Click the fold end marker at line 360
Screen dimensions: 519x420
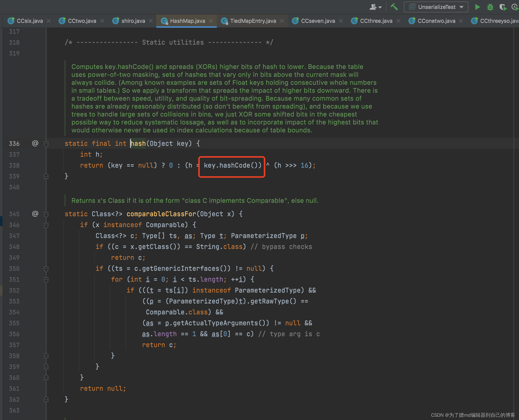[x=46, y=378]
